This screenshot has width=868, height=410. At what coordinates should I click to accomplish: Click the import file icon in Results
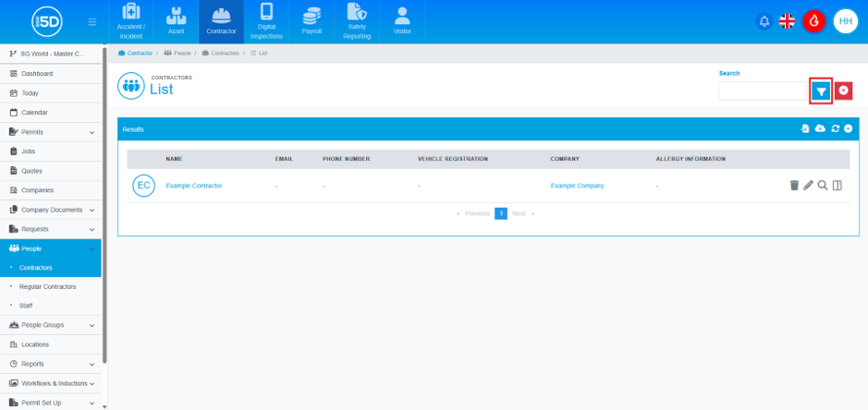805,128
